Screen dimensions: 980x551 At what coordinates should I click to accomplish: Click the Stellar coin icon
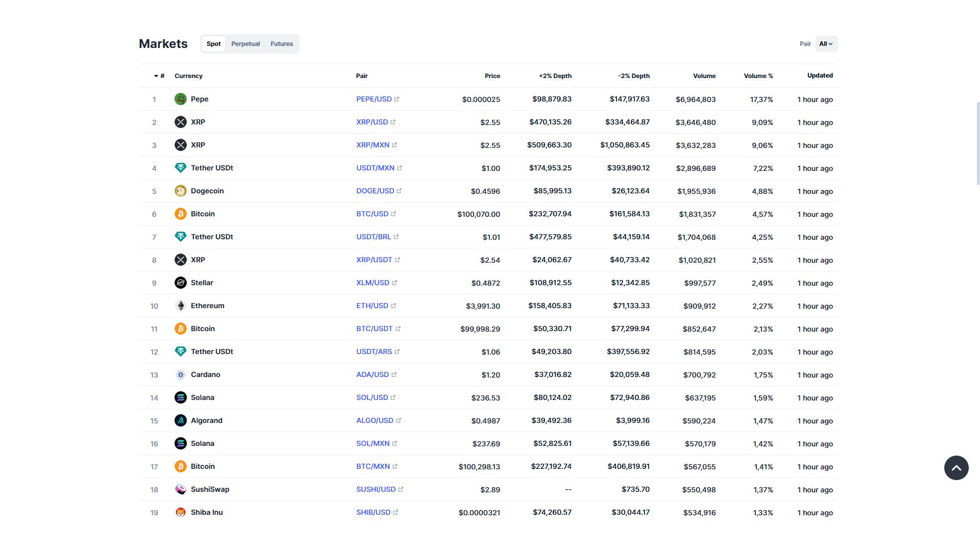(181, 283)
